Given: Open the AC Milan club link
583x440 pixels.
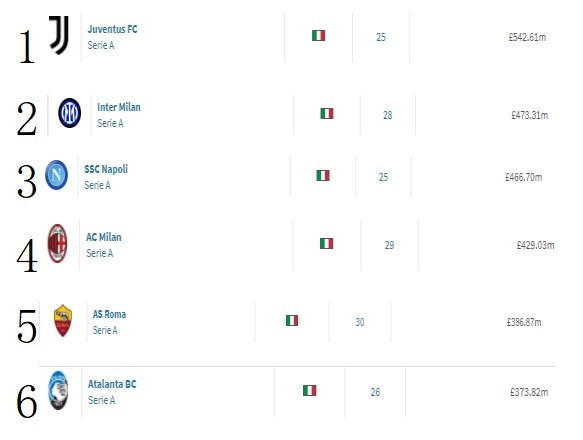Looking at the screenshot, I should (x=104, y=237).
